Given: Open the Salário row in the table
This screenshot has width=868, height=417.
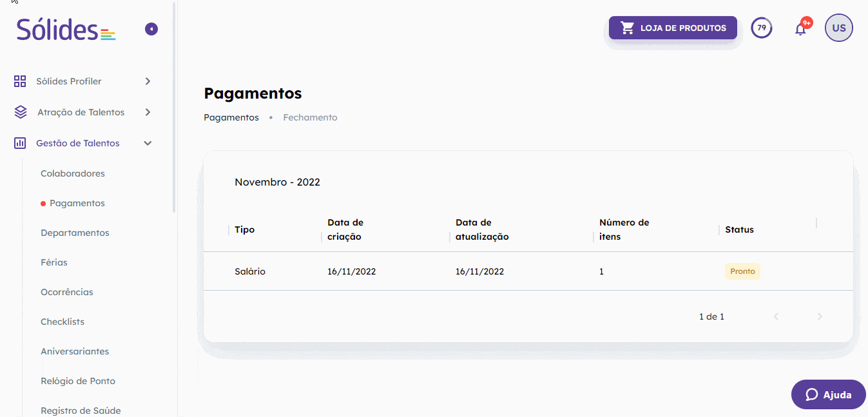Looking at the screenshot, I should pyautogui.click(x=250, y=271).
